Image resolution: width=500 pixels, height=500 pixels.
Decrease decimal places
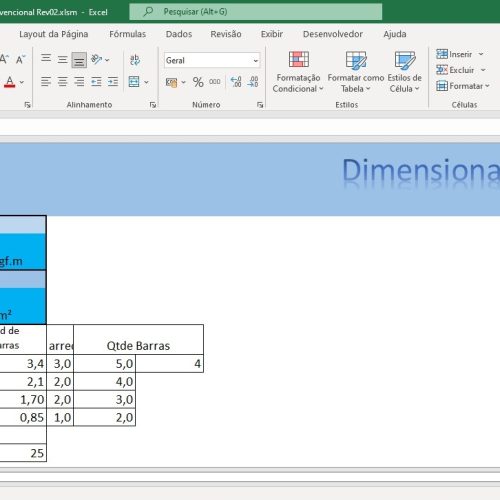(x=253, y=82)
